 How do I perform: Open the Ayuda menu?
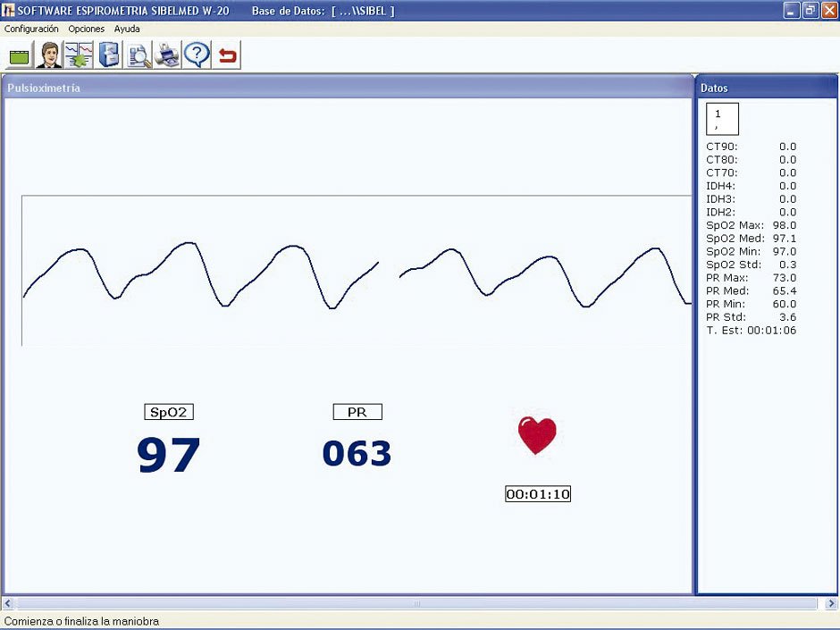point(127,29)
